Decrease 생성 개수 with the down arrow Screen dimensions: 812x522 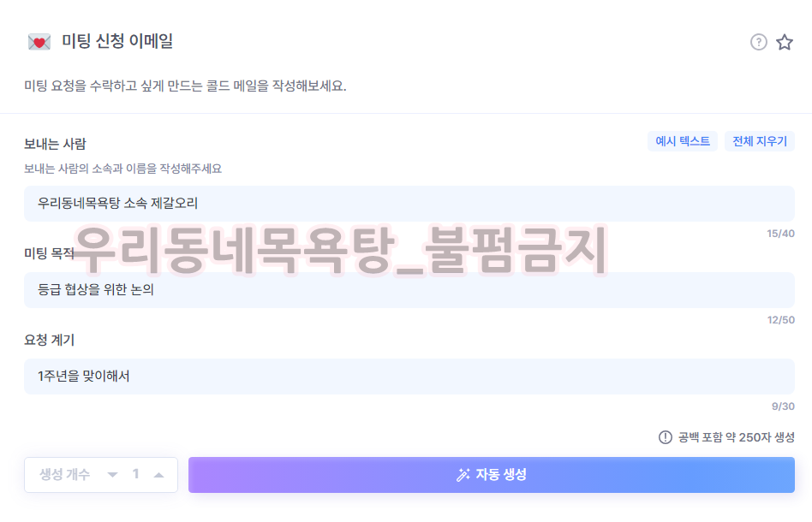[x=112, y=475]
